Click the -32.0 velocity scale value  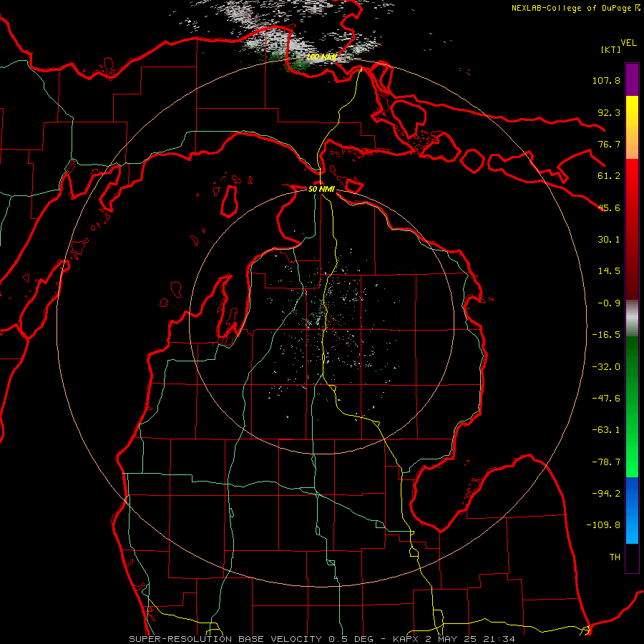point(606,367)
